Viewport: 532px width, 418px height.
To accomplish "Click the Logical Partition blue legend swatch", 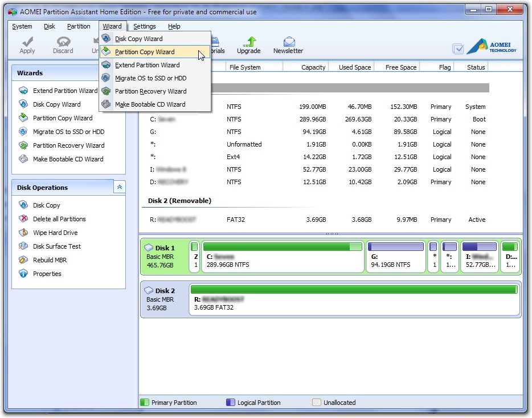I will [230, 403].
